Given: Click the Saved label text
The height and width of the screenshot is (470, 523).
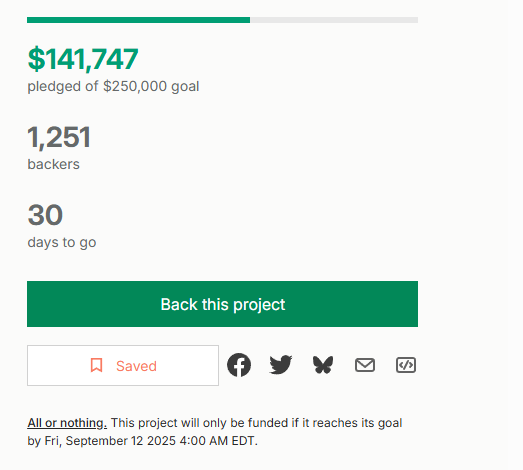Looking at the screenshot, I should [x=136, y=366].
